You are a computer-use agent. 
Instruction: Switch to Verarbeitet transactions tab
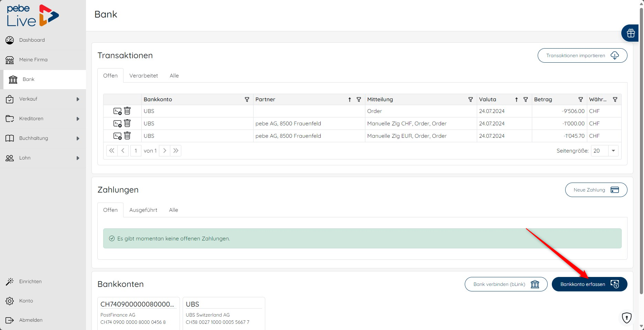[143, 76]
